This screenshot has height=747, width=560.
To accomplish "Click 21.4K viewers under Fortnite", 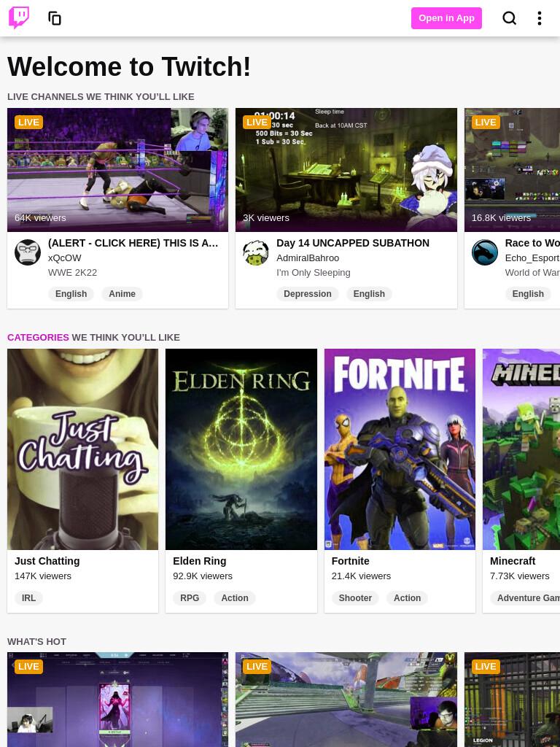I will tap(361, 576).
